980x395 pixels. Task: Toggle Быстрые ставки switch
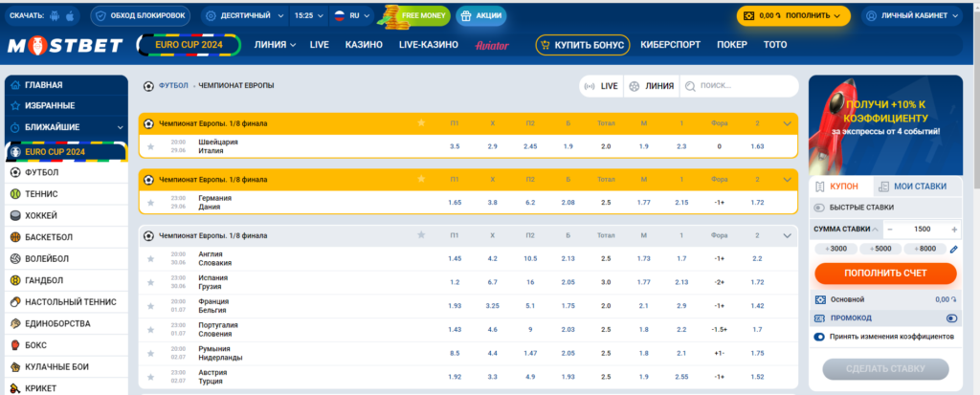(x=819, y=208)
